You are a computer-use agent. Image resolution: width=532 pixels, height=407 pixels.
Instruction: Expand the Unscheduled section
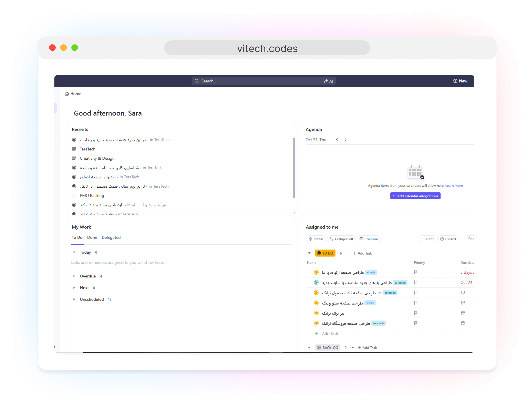[74, 299]
